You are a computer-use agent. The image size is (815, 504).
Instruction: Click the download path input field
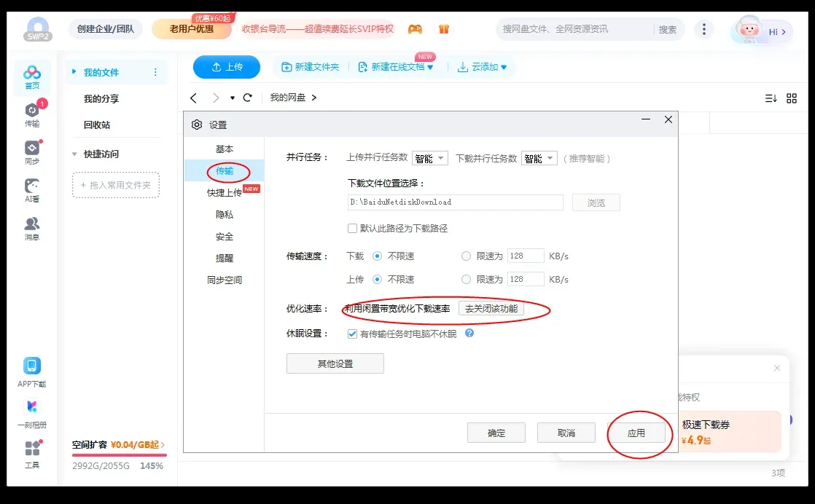[456, 202]
